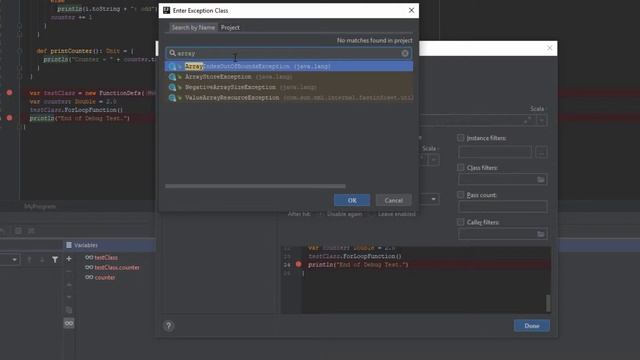Enable the Class filters checkbox
The height and width of the screenshot is (360, 640).
pos(461,167)
